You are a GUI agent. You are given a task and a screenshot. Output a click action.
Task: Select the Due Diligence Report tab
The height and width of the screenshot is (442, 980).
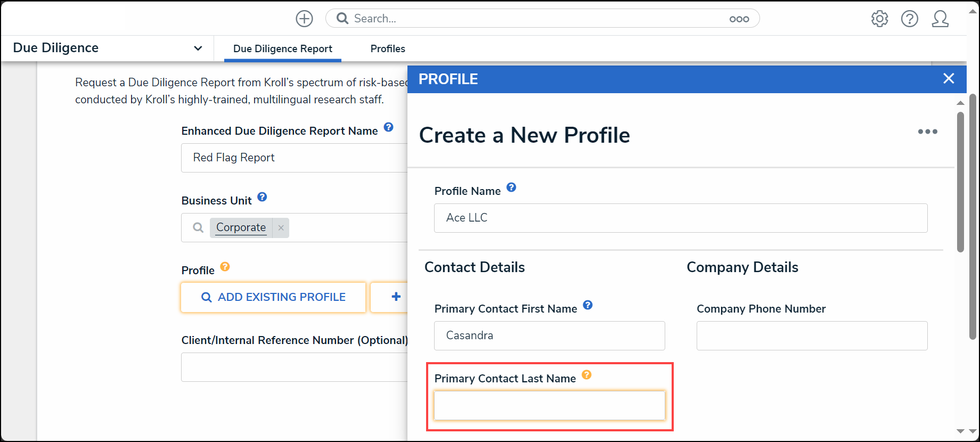(283, 48)
